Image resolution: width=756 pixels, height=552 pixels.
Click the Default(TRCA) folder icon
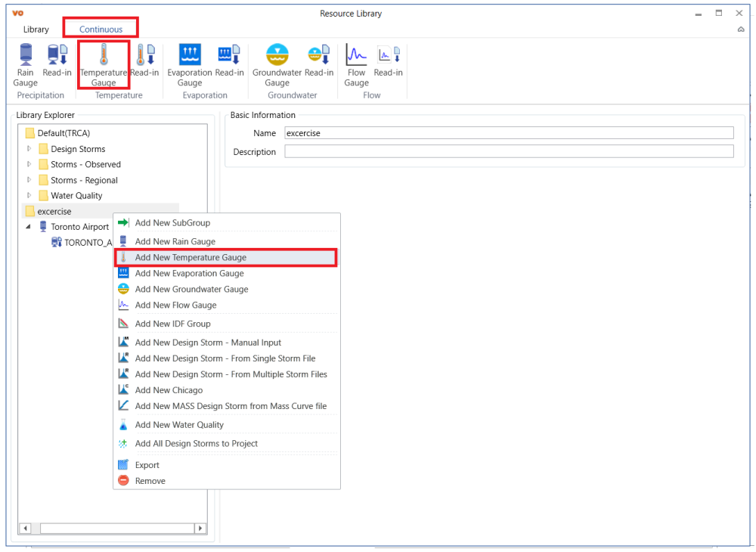coord(30,133)
